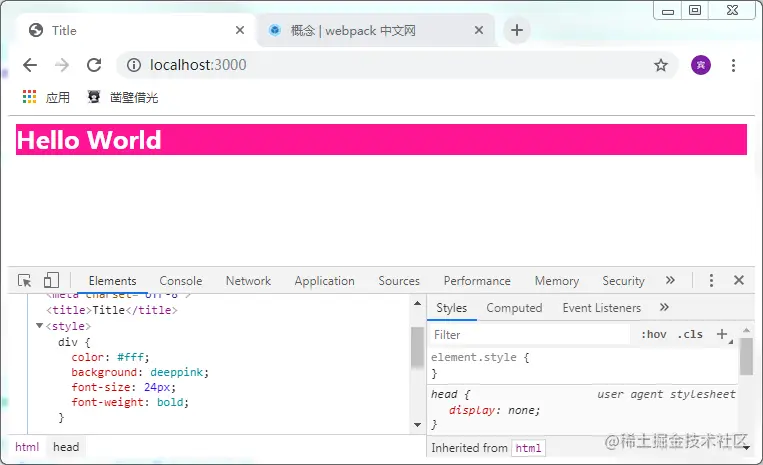Screen dimensions: 763x465
Task: Select the Styles sidebar tab
Action: tap(452, 308)
